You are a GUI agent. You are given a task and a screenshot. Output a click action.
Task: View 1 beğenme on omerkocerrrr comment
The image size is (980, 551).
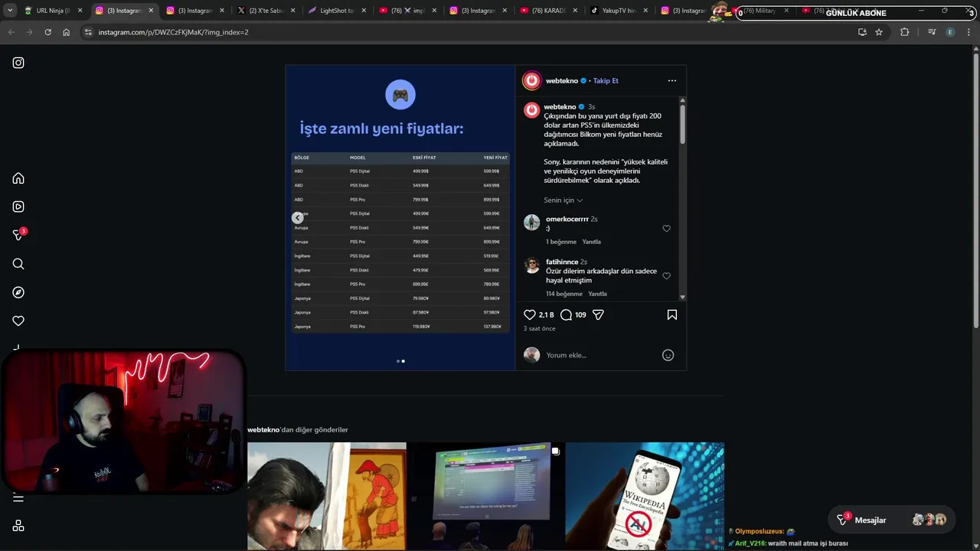click(x=561, y=242)
